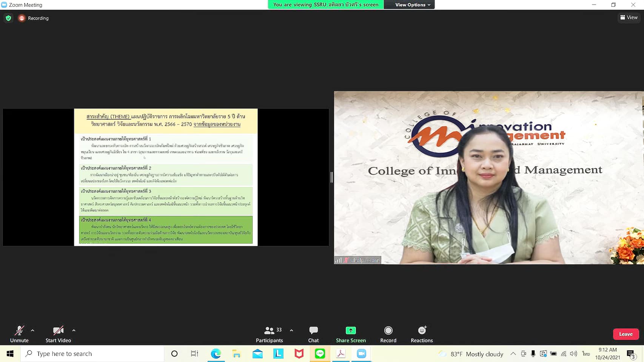The height and width of the screenshot is (362, 644).
Task: Open LINE app from the taskbar
Action: point(320,354)
